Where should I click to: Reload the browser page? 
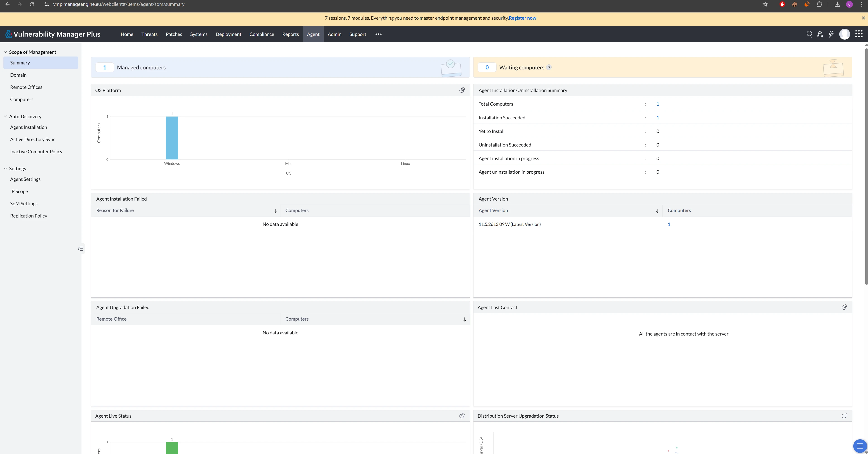coord(32,4)
